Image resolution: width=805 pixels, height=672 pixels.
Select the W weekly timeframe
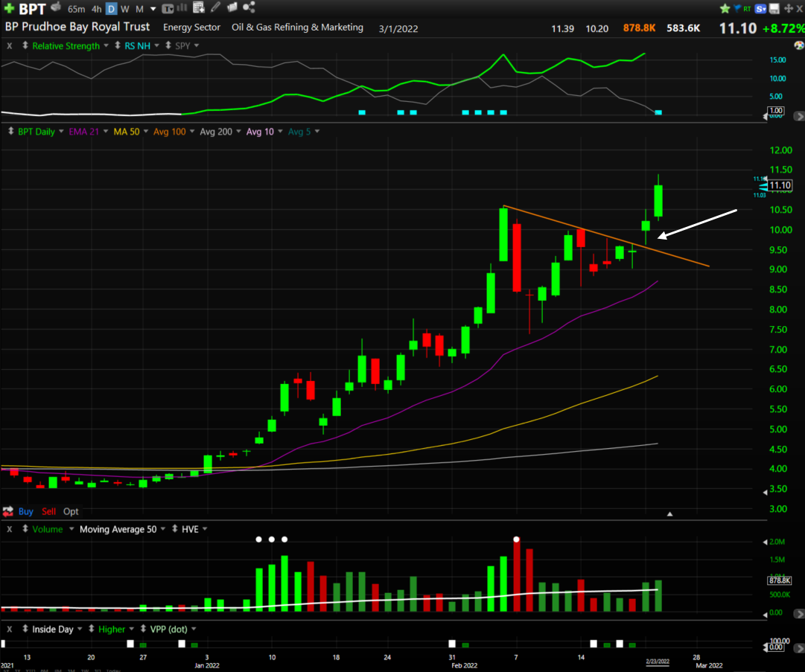pos(125,9)
